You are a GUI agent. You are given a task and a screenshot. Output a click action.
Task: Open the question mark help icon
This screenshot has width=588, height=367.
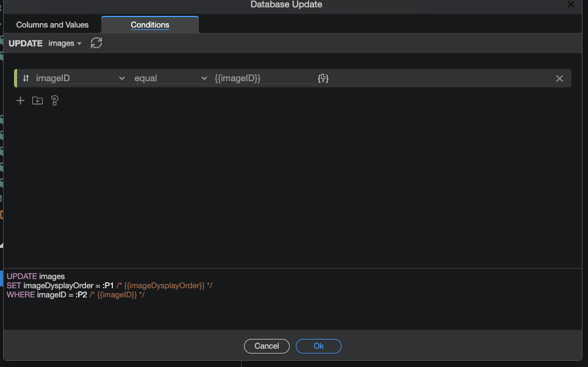(54, 101)
